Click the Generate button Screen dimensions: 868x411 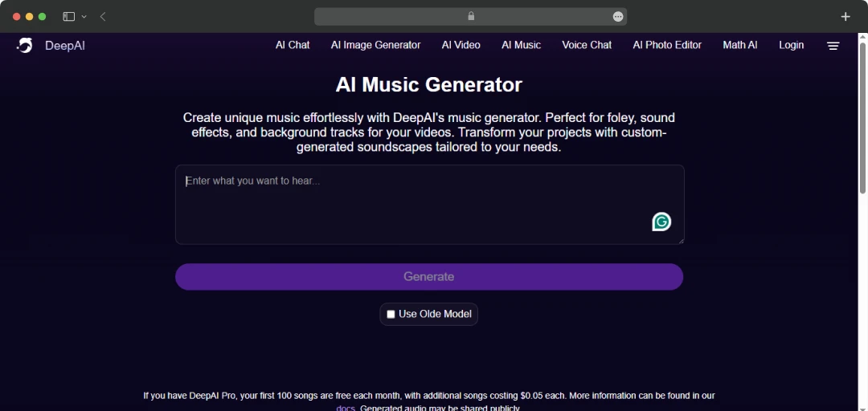click(429, 277)
